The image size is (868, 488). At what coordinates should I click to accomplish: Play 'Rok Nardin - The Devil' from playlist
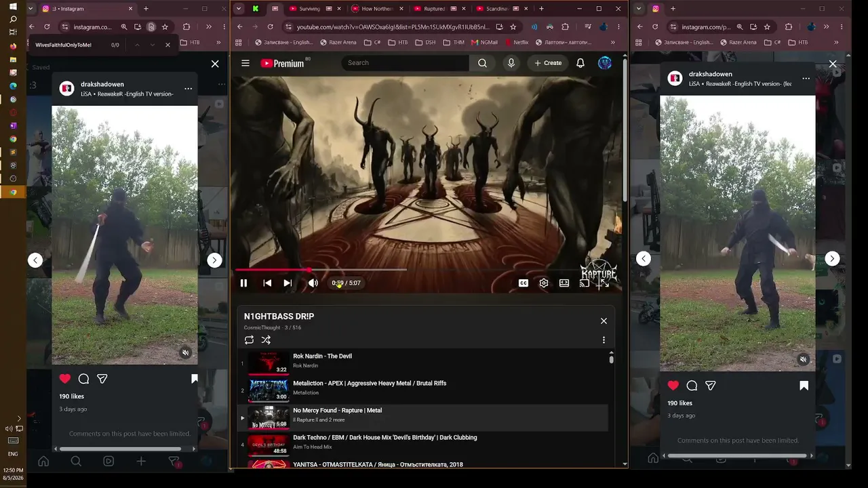[422, 363]
